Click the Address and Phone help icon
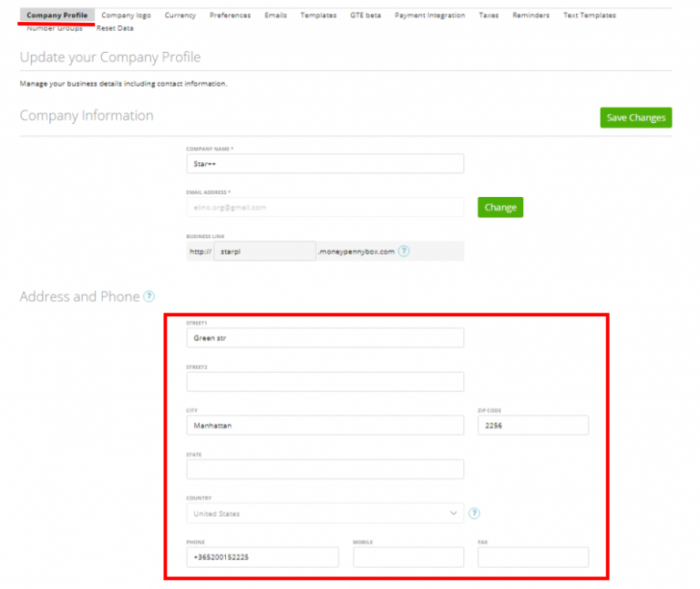The image size is (700, 589). point(149,296)
